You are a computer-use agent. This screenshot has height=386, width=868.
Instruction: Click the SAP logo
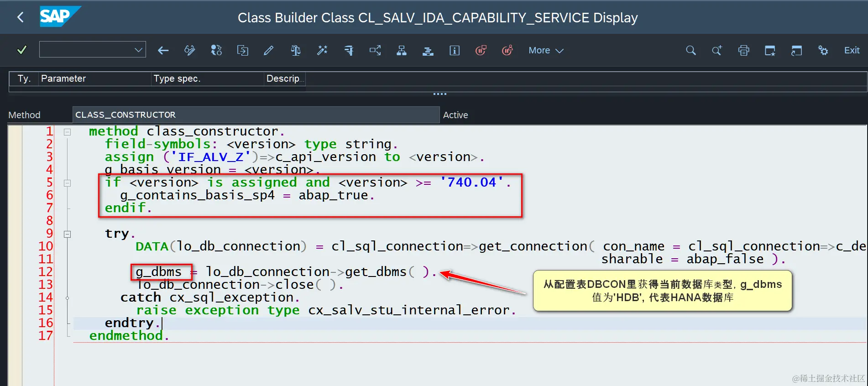60,16
